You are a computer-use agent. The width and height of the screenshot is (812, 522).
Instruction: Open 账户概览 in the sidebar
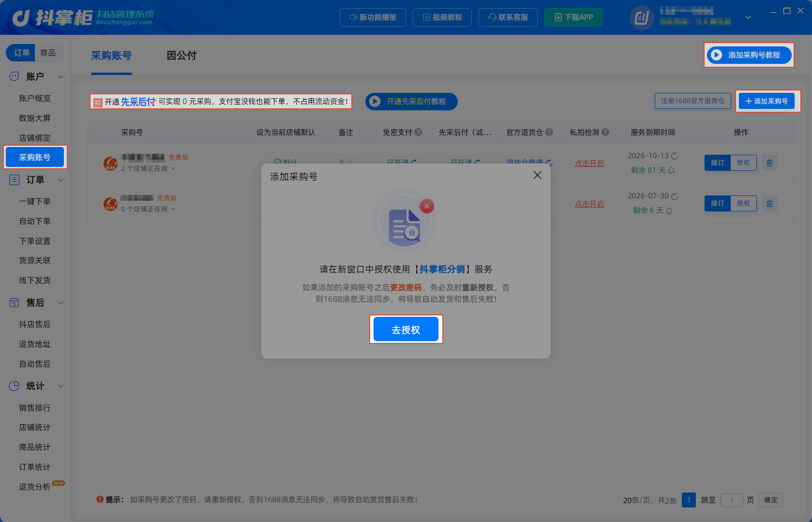pyautogui.click(x=35, y=98)
